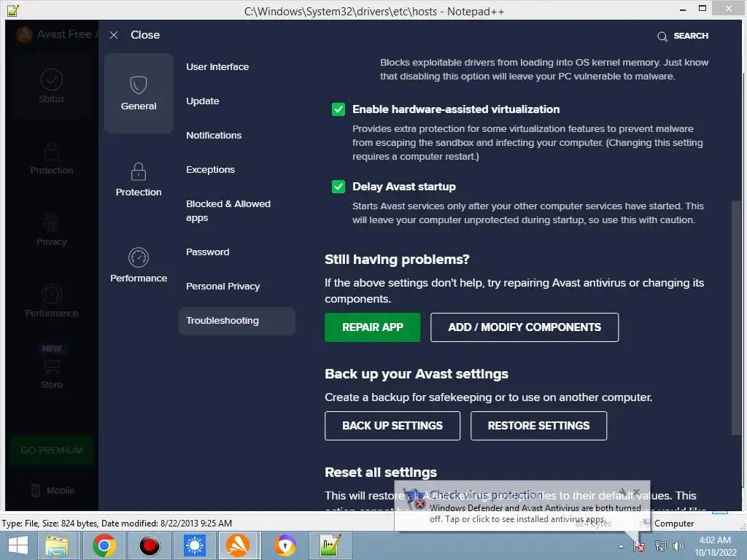Open Avast Secure Browser taskbar icon
The height and width of the screenshot is (560, 747).
click(x=285, y=545)
